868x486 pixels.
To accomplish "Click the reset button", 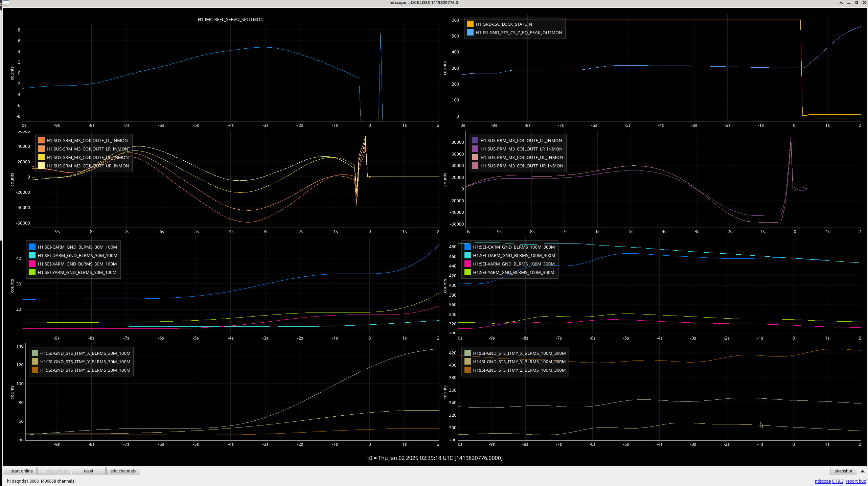I will tap(89, 471).
